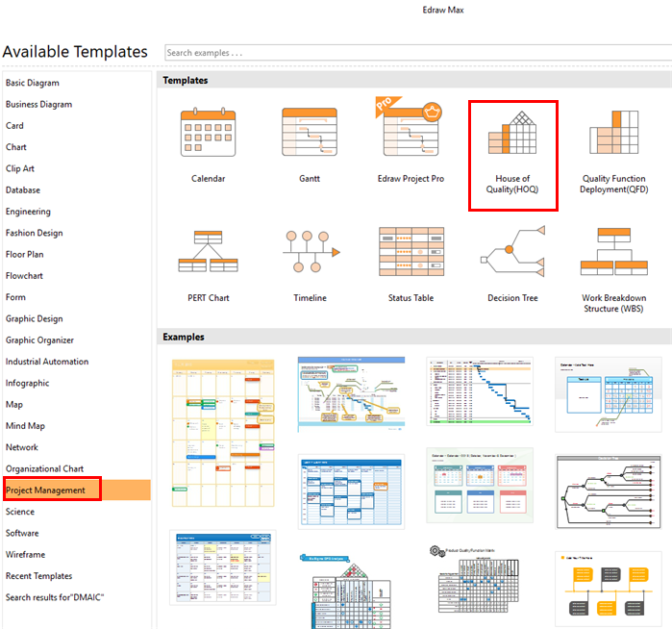The height and width of the screenshot is (629, 672).
Task: Open the blue-header Gantt flow example thumbnail
Action: click(x=352, y=393)
